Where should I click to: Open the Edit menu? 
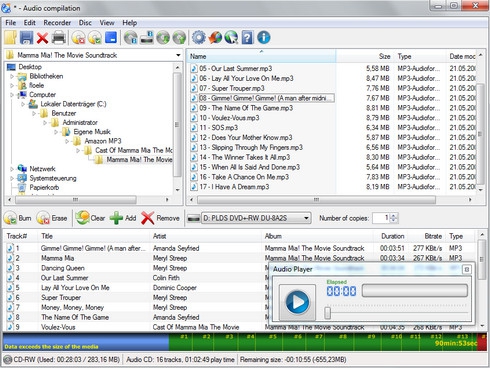point(29,23)
